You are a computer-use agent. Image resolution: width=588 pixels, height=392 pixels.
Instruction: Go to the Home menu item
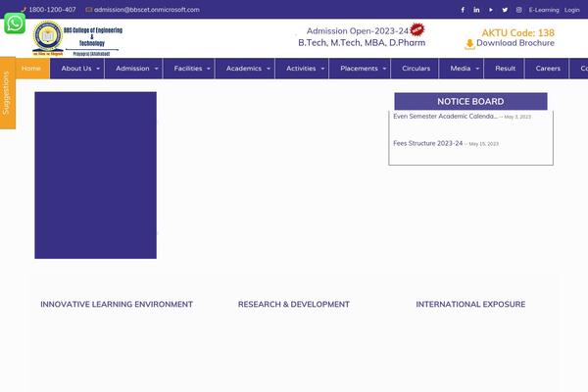(31, 69)
